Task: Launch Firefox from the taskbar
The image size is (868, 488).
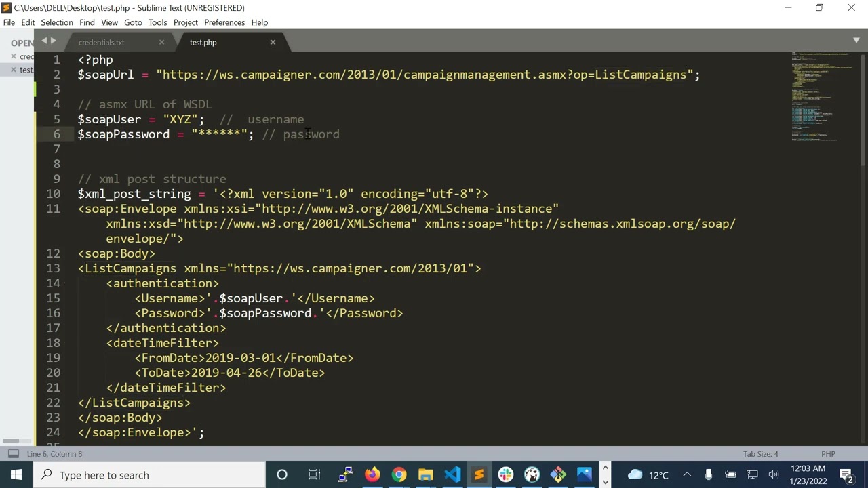Action: (x=372, y=474)
